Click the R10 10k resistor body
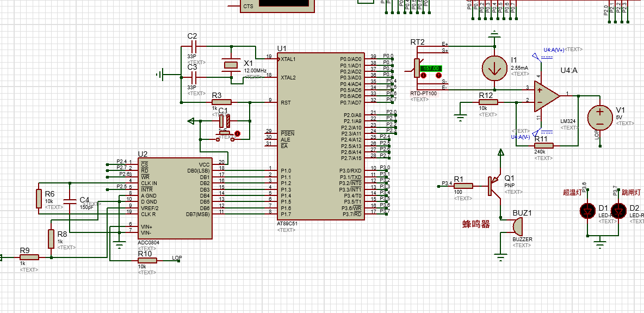Viewport: 644px width, 313px height. (146, 260)
